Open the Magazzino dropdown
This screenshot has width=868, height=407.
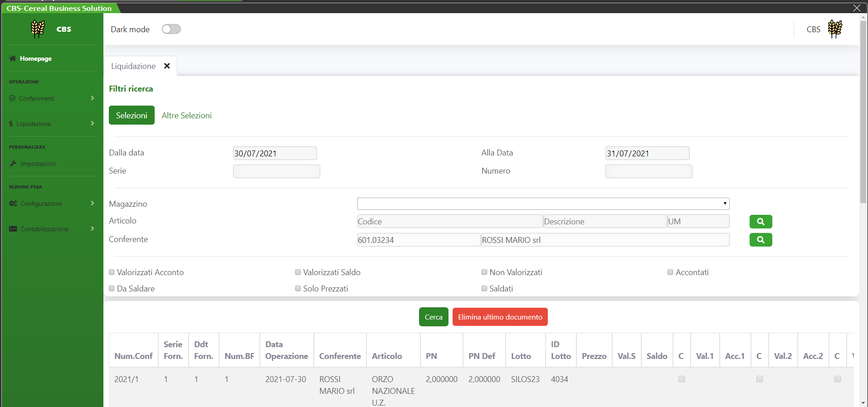543,203
